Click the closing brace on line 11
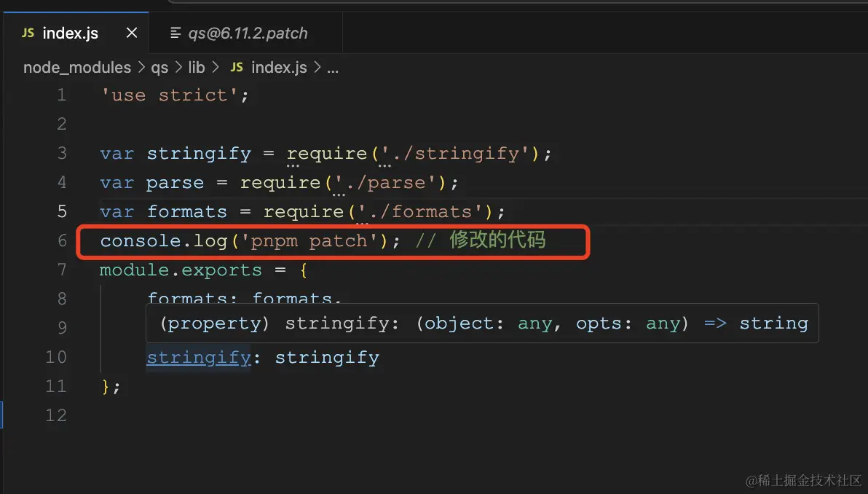This screenshot has height=494, width=868. point(106,387)
